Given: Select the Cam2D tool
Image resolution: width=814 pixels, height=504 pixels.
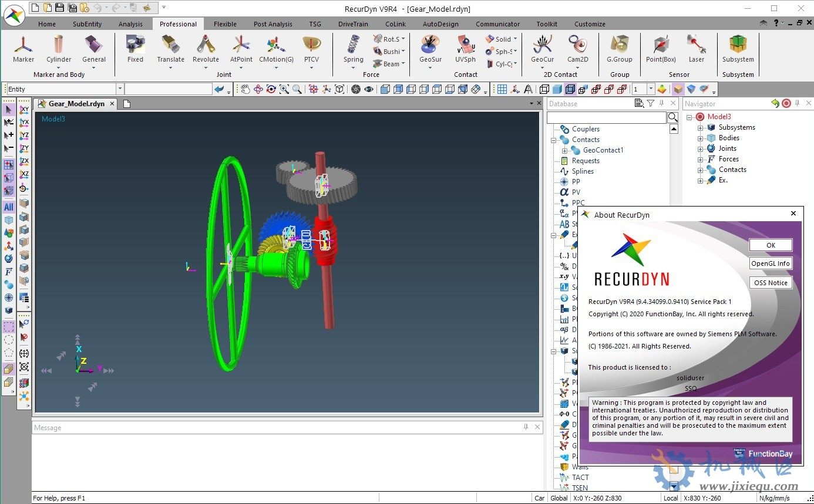Looking at the screenshot, I should [578, 51].
